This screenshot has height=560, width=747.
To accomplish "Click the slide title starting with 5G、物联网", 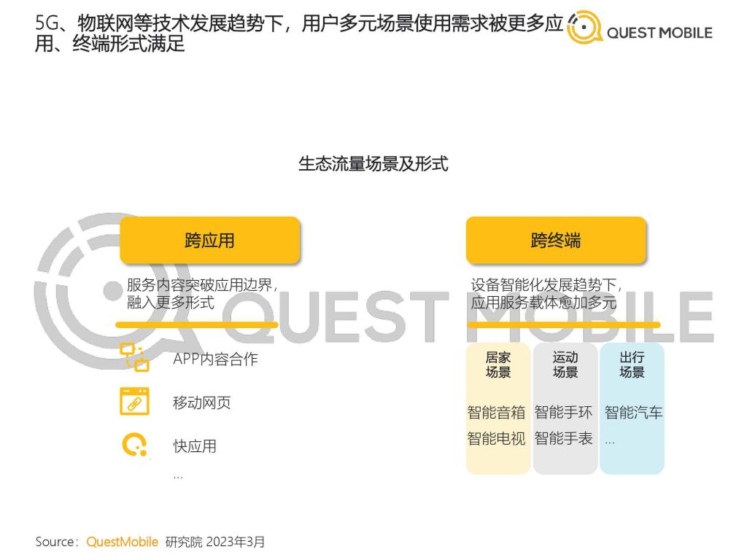I will pyautogui.click(x=299, y=34).
